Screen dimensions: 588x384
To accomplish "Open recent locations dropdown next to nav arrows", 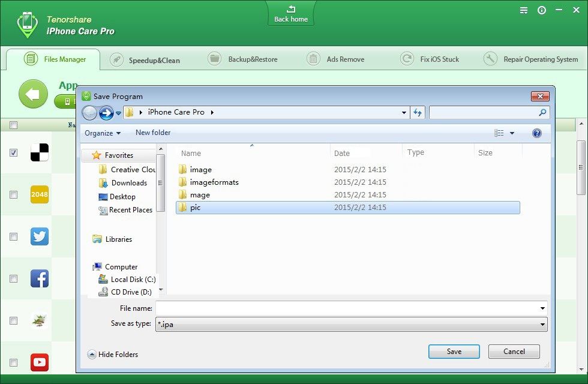I will tap(119, 113).
